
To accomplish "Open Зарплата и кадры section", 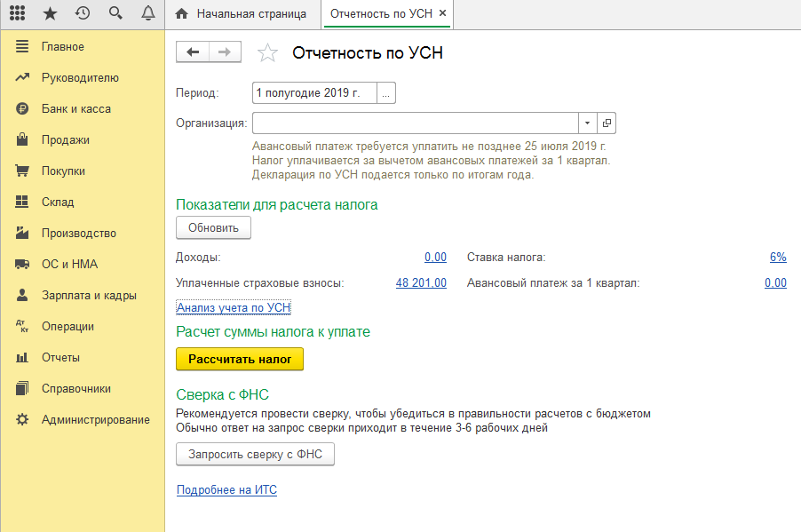I will point(89,296).
